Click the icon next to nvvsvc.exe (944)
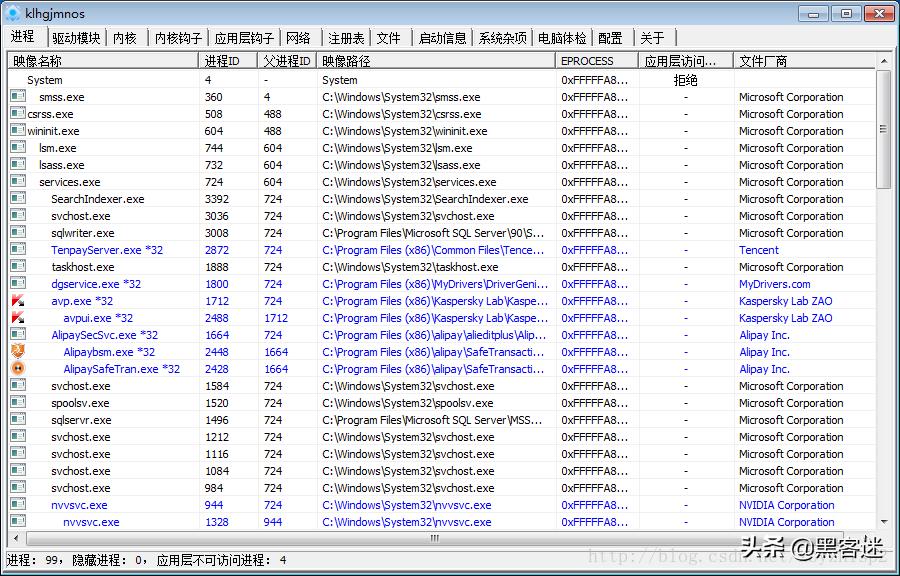This screenshot has height=576, width=900. 18,505
